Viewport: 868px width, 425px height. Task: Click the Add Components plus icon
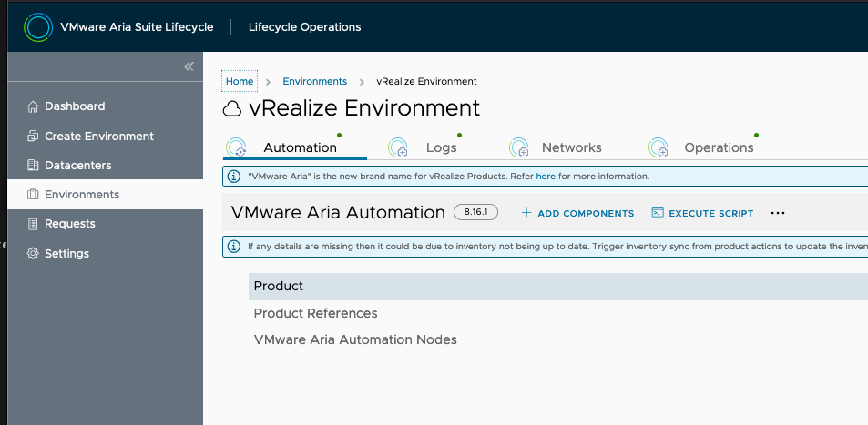pyautogui.click(x=526, y=213)
